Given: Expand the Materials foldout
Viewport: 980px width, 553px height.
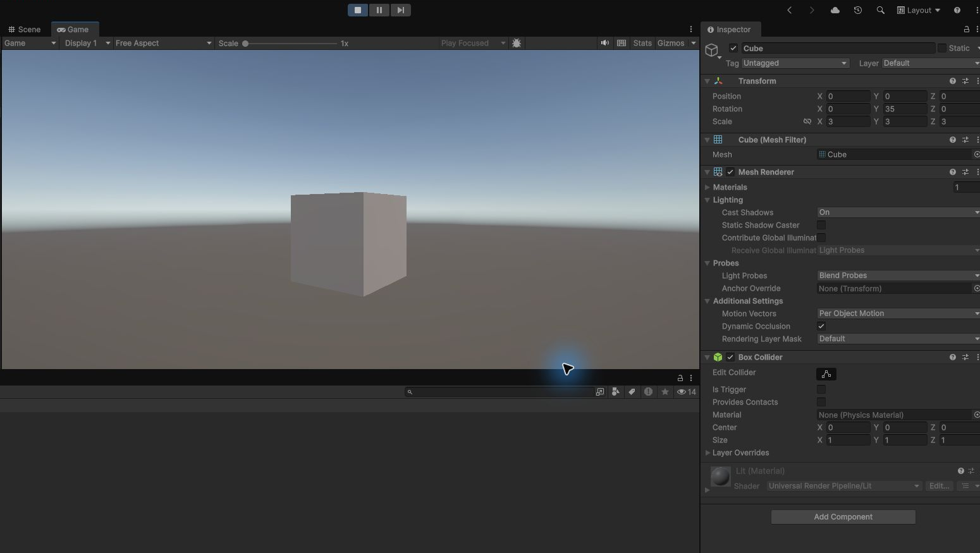Looking at the screenshot, I should [x=707, y=187].
